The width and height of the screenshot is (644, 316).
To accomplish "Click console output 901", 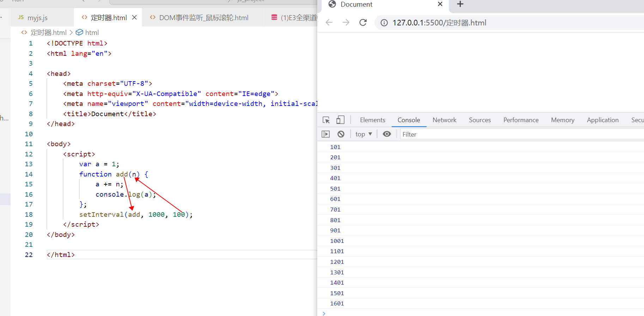I will (335, 230).
